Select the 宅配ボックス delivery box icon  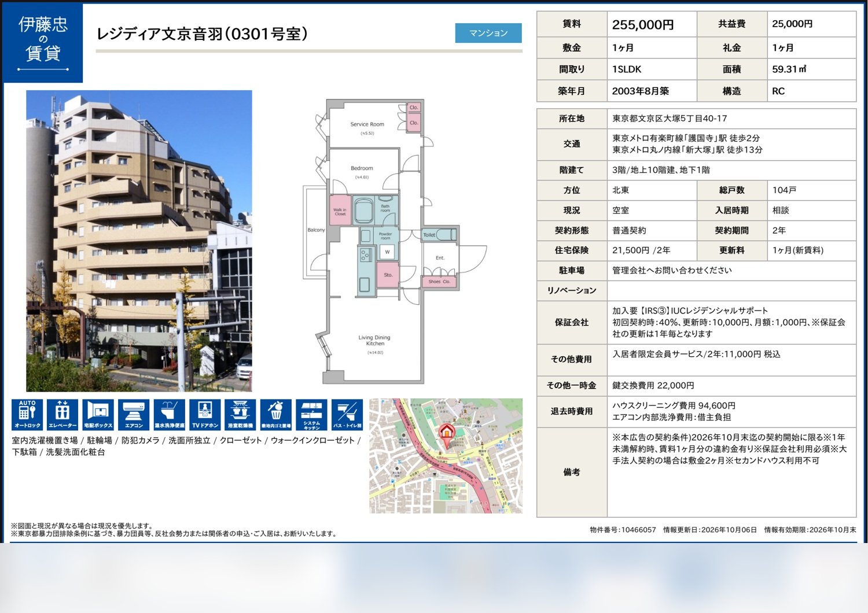tap(98, 415)
